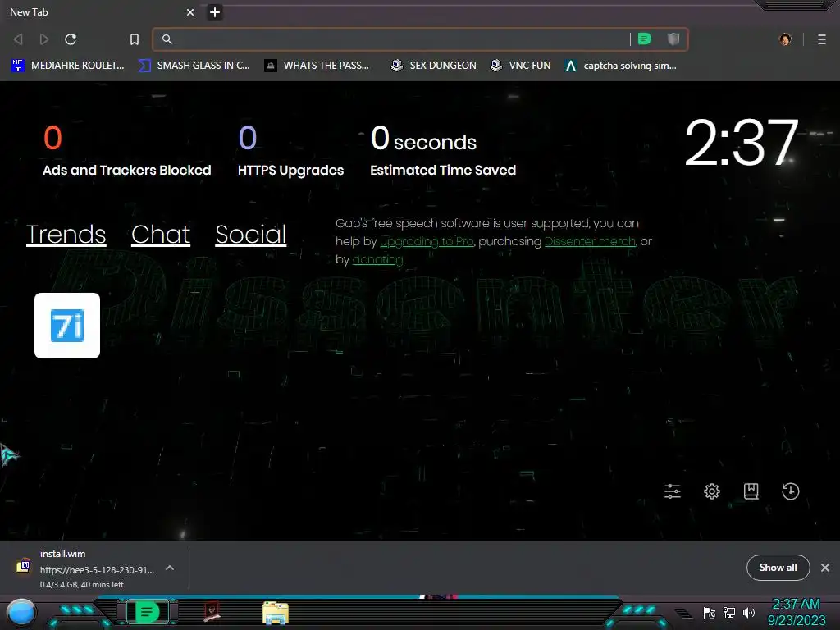Open volume speaker tray icon
The height and width of the screenshot is (630, 840).
[748, 612]
